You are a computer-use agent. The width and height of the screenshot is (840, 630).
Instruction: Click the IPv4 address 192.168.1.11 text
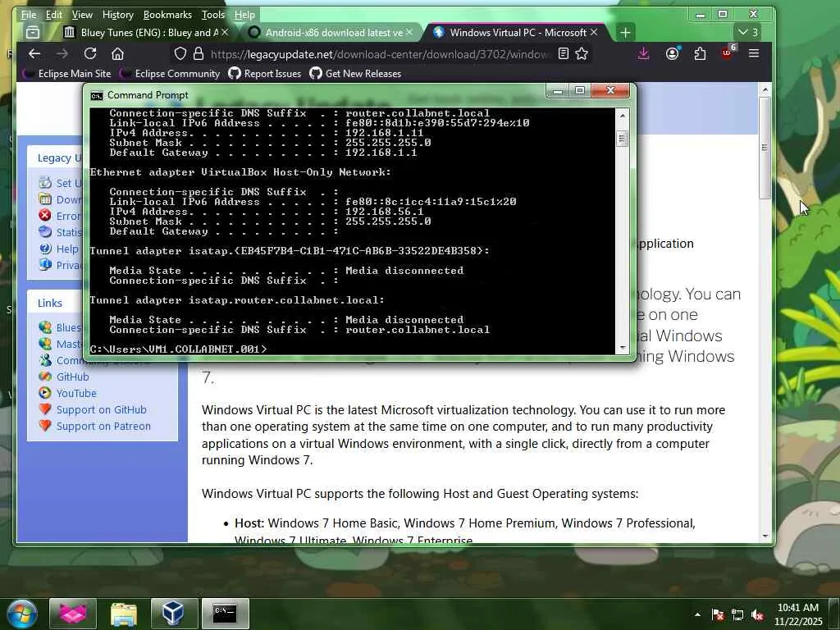point(384,133)
